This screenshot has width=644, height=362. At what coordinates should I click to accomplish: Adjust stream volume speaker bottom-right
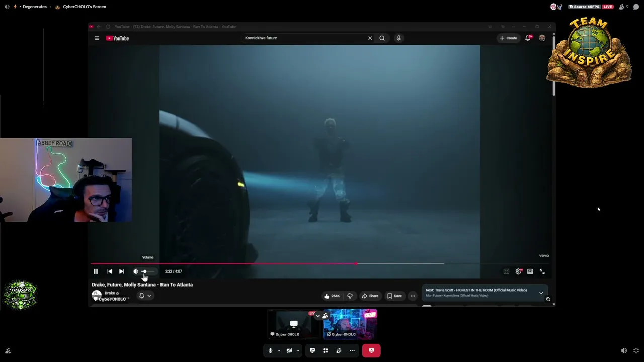pos(624,351)
